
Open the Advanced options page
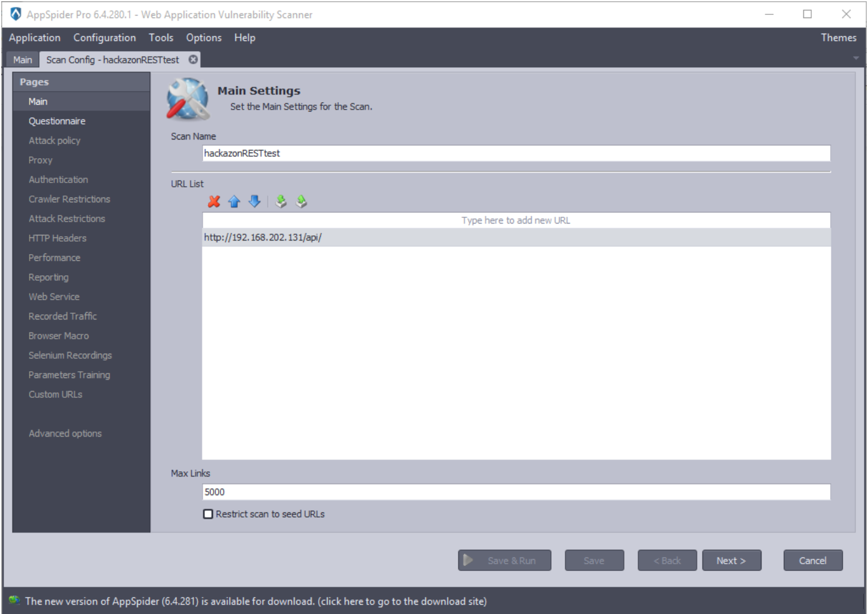(x=82, y=433)
